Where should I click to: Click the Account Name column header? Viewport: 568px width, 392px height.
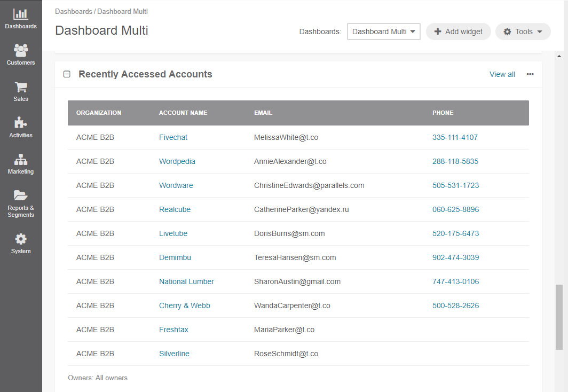pyautogui.click(x=183, y=113)
